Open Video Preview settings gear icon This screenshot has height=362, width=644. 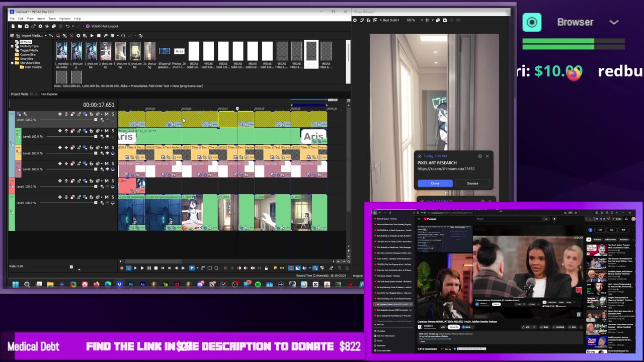click(x=355, y=20)
